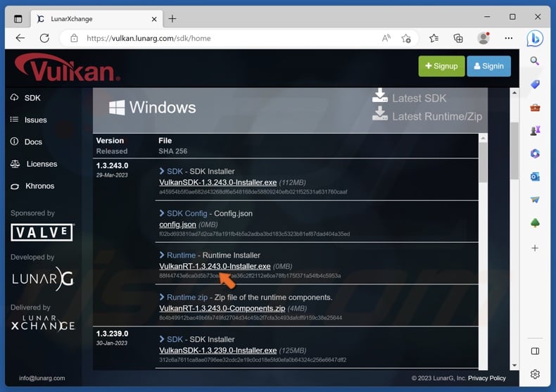
Task: Open Docs in the left menu
Action: [x=26, y=141]
